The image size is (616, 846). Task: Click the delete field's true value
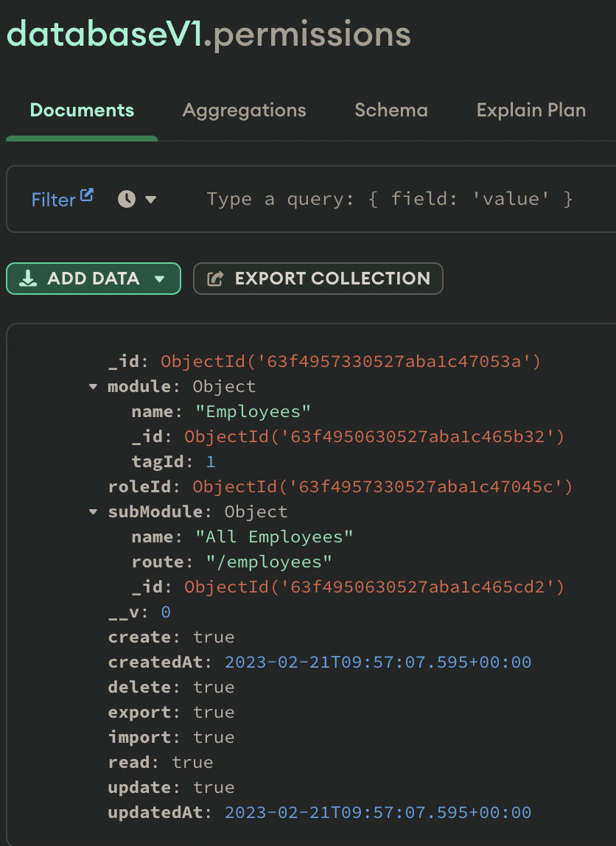pyautogui.click(x=214, y=688)
